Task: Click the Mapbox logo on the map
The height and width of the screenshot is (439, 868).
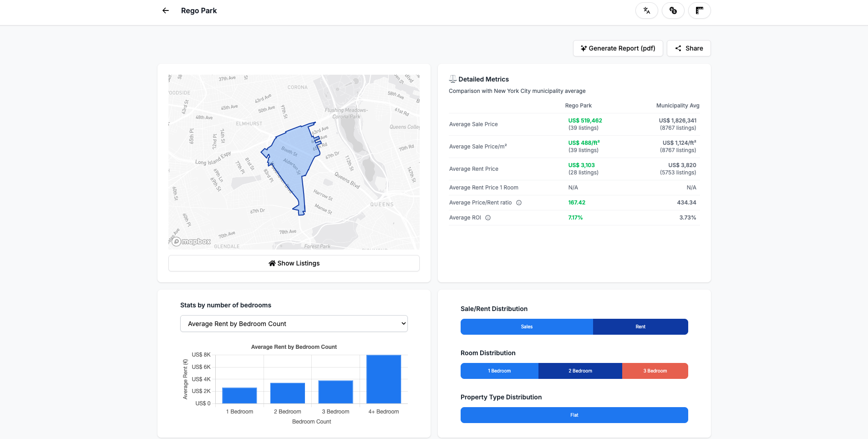Action: click(x=191, y=241)
